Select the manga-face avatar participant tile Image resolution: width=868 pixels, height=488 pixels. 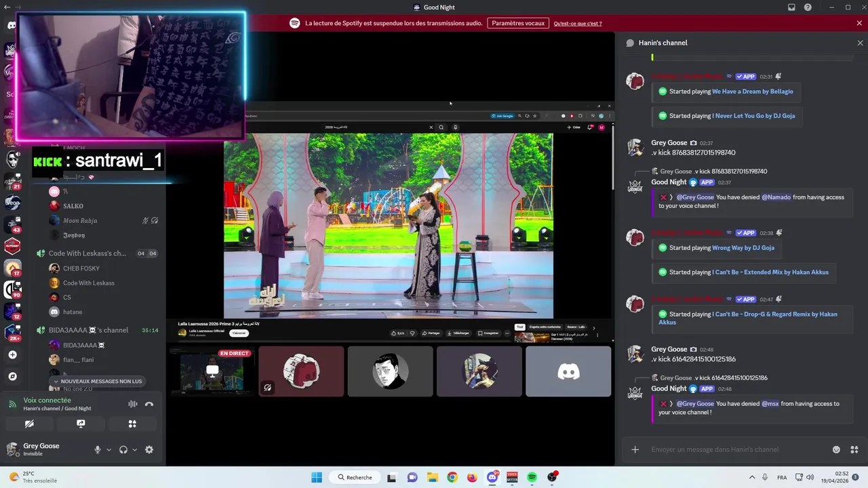[x=390, y=371]
